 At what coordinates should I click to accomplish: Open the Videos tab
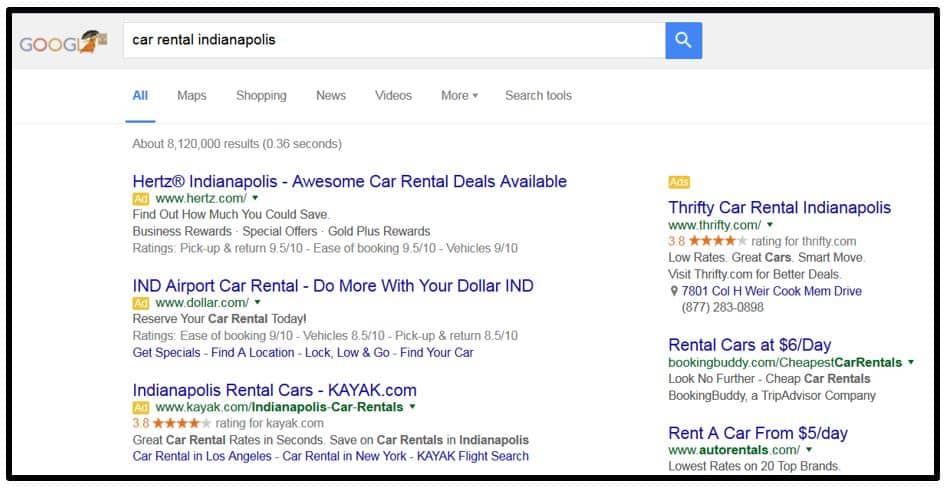click(393, 96)
